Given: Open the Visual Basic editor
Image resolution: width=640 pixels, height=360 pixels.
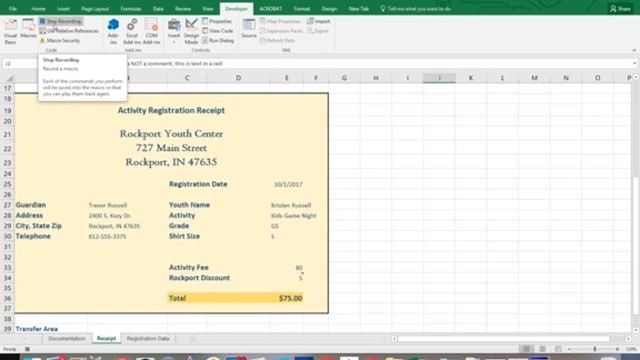Looking at the screenshot, I should coord(10,31).
